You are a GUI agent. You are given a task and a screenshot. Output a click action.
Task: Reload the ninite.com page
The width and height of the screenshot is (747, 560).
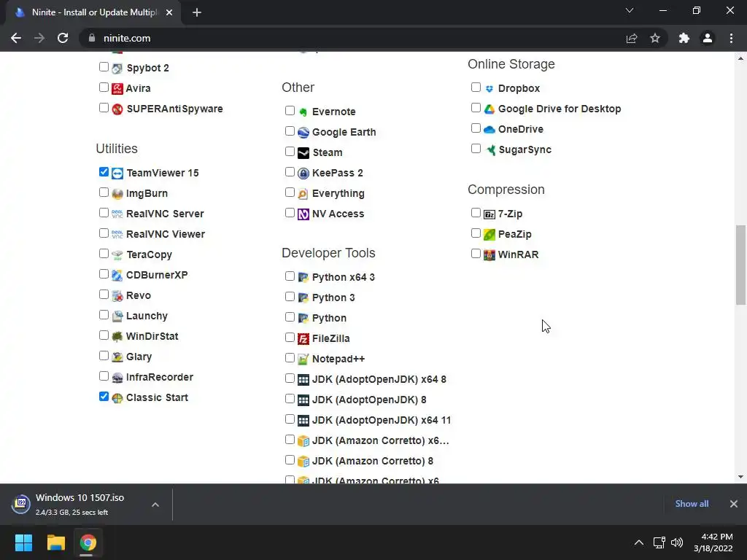click(x=63, y=38)
